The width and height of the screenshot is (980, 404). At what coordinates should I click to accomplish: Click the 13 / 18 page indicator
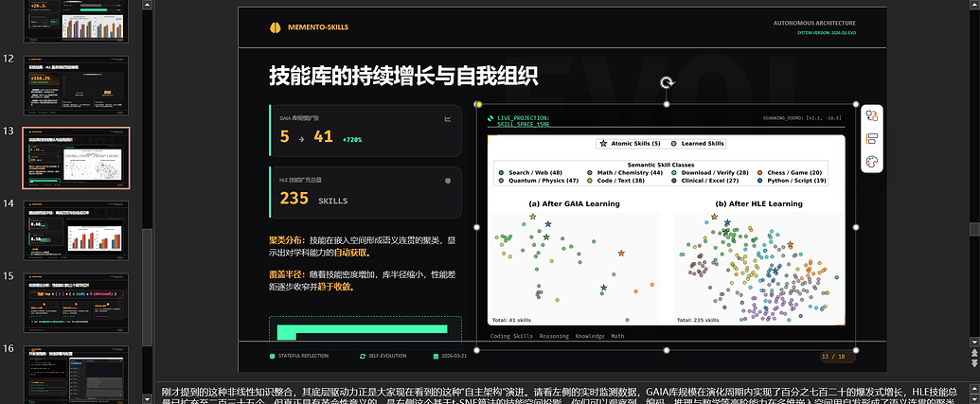point(838,357)
